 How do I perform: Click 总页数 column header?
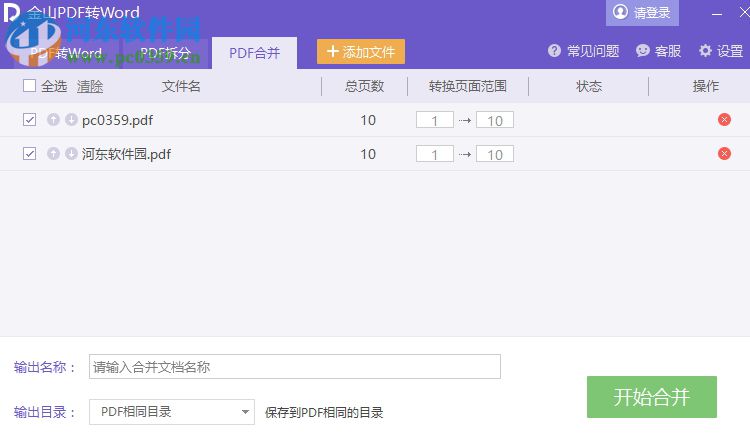click(x=364, y=86)
